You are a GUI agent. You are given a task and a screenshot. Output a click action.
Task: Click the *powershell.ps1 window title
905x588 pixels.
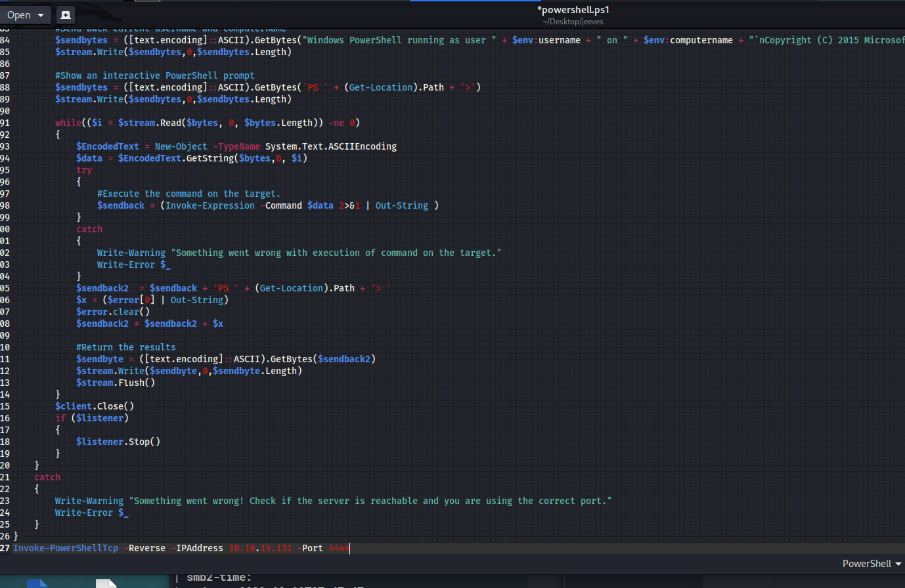(x=573, y=10)
